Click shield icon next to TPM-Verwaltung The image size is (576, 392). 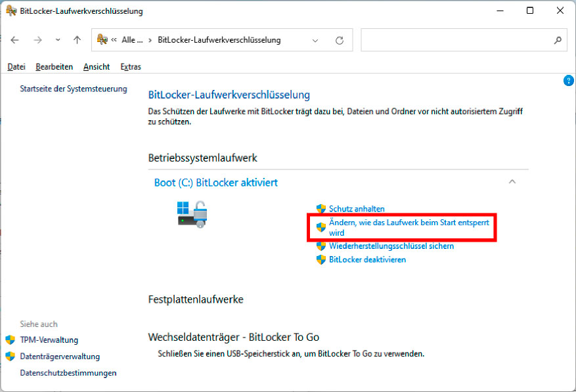[x=11, y=340]
